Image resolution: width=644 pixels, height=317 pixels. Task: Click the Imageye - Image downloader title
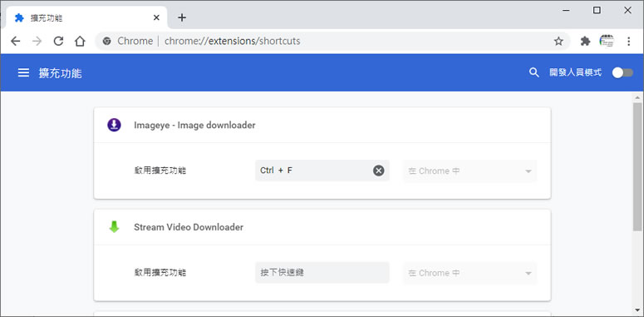click(x=194, y=125)
